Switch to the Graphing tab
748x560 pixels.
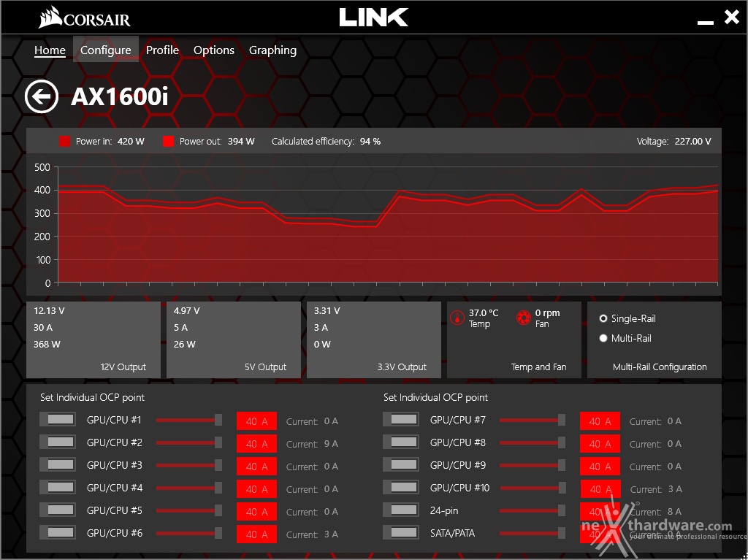(272, 50)
